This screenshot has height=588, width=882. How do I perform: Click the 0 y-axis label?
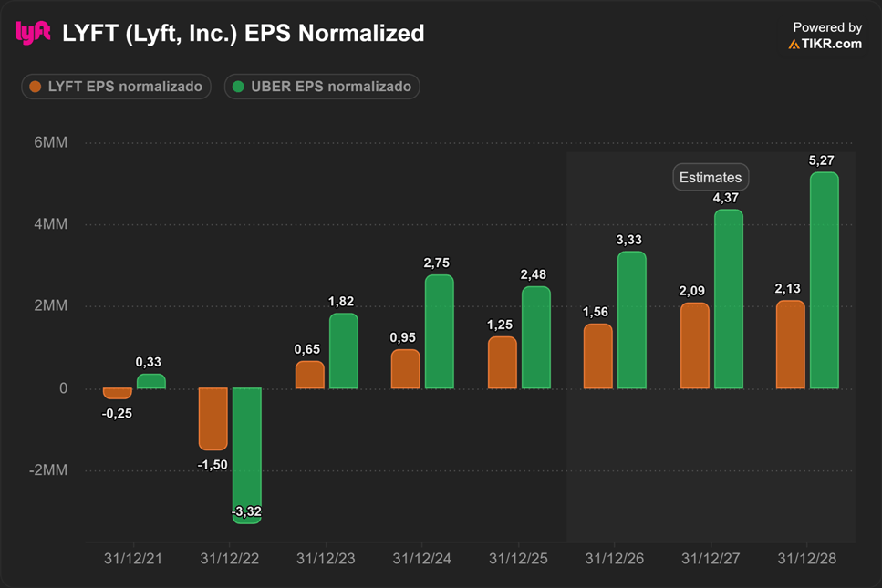pyautogui.click(x=64, y=388)
